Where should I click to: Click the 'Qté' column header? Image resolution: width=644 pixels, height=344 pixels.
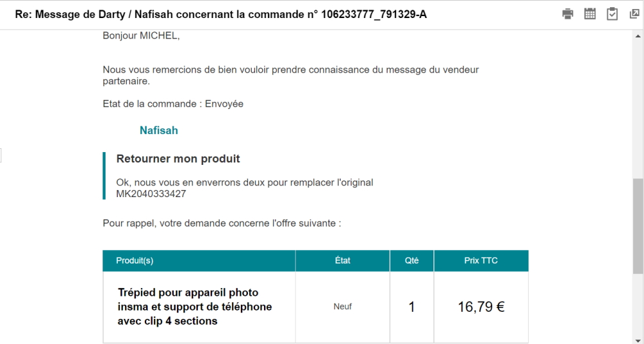pos(412,261)
